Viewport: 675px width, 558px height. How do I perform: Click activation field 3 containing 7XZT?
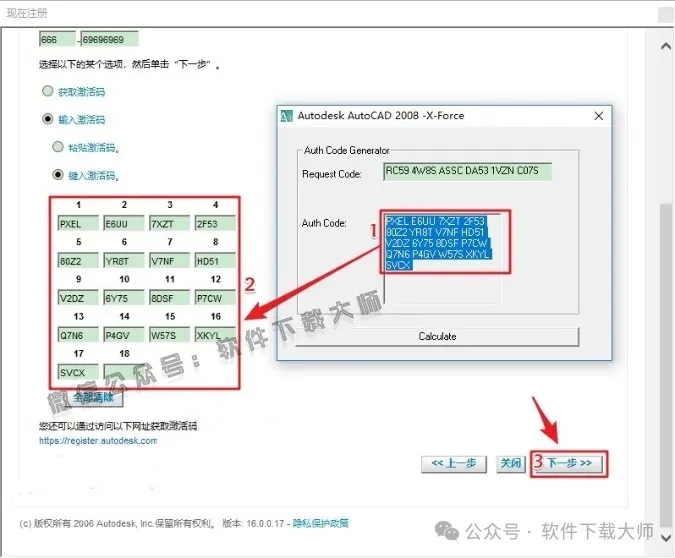click(x=170, y=223)
